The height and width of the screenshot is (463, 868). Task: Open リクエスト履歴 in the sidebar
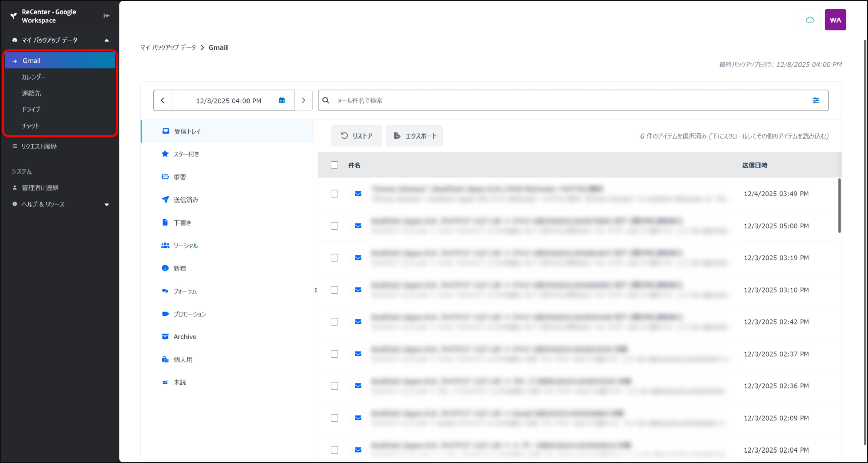pos(39,146)
